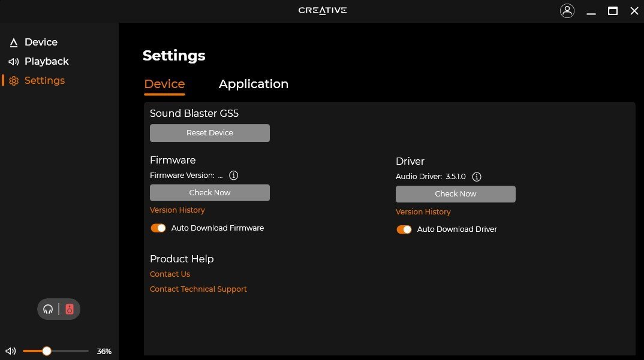Click the firmware version info icon

click(234, 176)
